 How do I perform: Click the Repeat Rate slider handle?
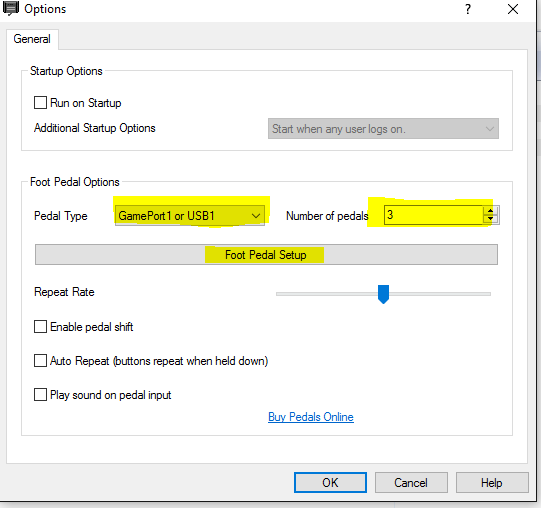(x=383, y=294)
